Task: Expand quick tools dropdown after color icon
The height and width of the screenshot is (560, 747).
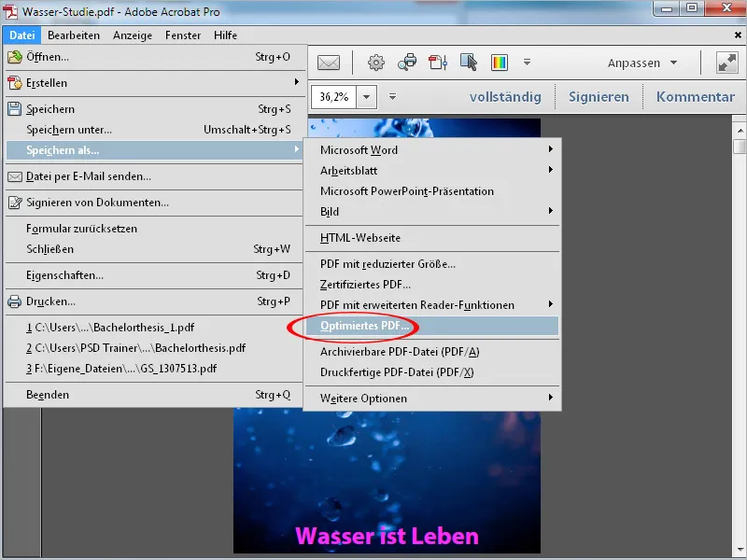Action: click(527, 62)
